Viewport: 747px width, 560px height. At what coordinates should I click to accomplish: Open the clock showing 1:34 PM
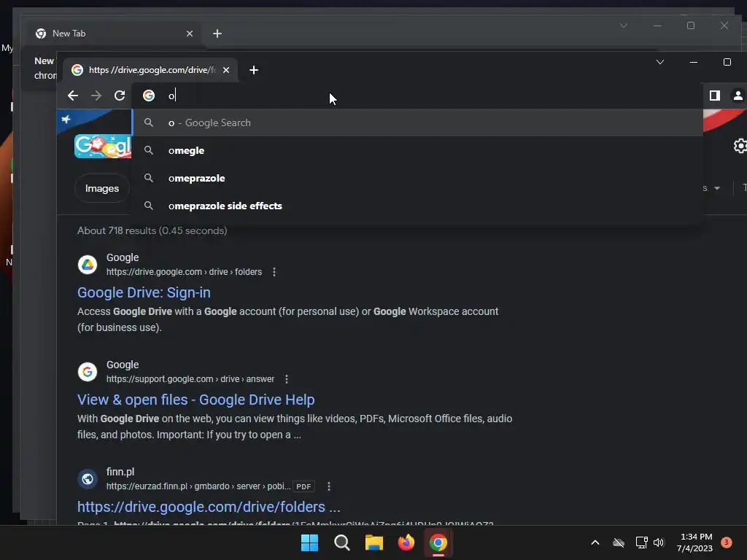point(694,542)
